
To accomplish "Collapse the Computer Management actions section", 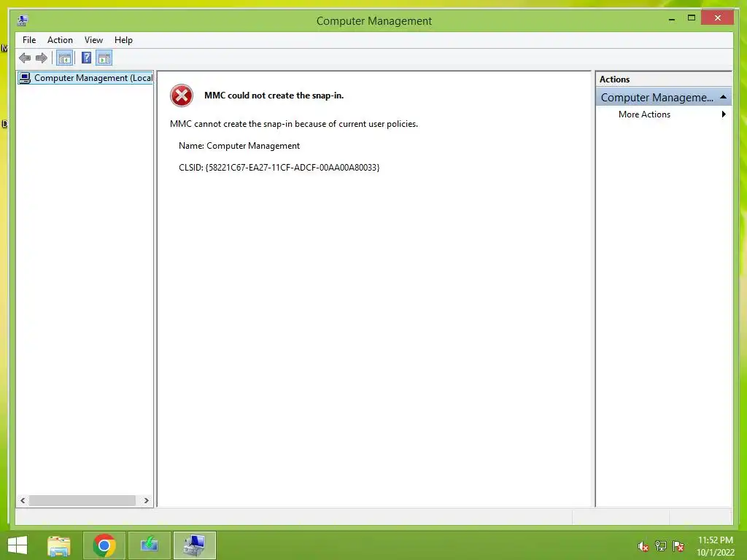I will pyautogui.click(x=723, y=97).
